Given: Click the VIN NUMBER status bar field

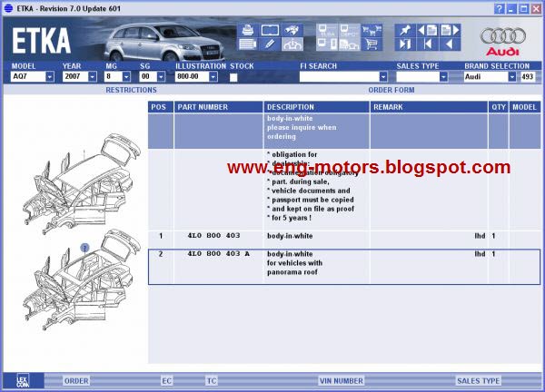Looking at the screenshot, I should pos(341,381).
